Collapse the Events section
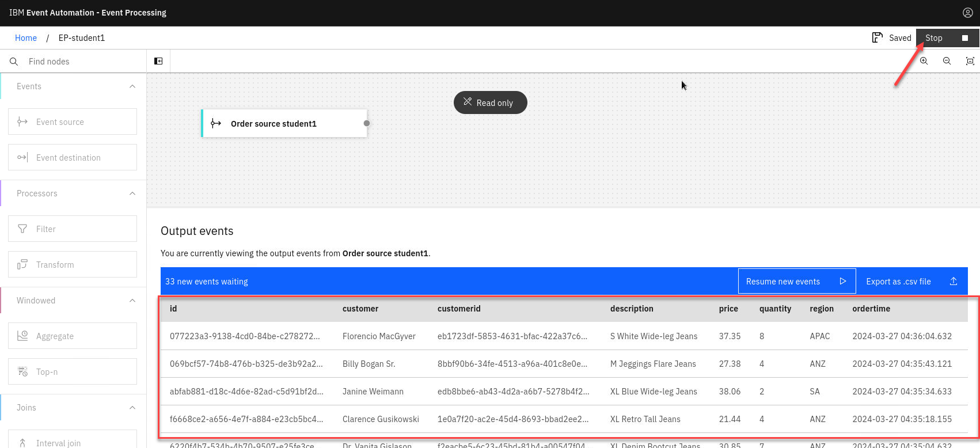The width and height of the screenshot is (980, 448). tap(132, 86)
